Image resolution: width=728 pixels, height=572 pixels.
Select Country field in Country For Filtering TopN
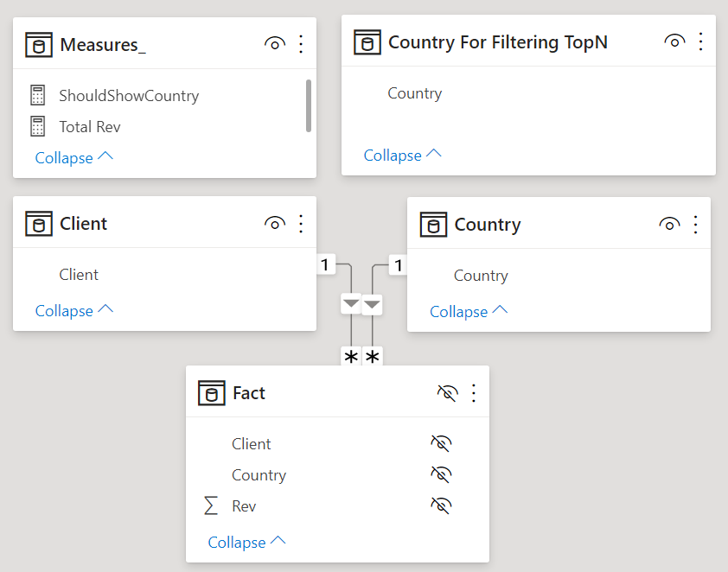[x=415, y=93]
